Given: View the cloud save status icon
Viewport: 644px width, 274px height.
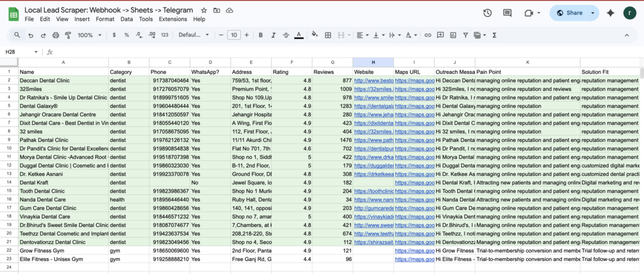Looking at the screenshot, I should 229,10.
